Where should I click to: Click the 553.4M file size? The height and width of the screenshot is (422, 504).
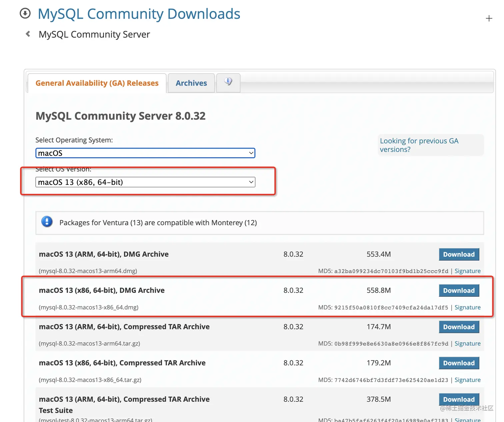pyautogui.click(x=379, y=254)
